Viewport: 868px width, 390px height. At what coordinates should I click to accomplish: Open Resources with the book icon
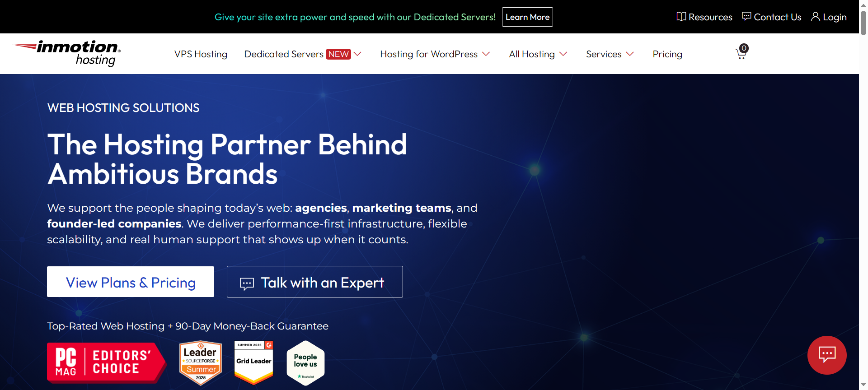pos(704,17)
